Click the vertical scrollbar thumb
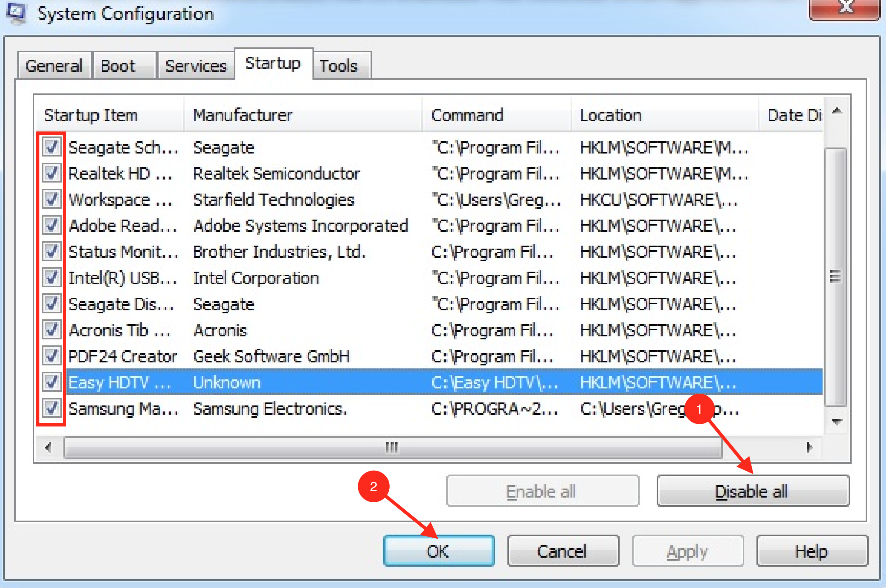This screenshot has height=588, width=886. point(835,277)
